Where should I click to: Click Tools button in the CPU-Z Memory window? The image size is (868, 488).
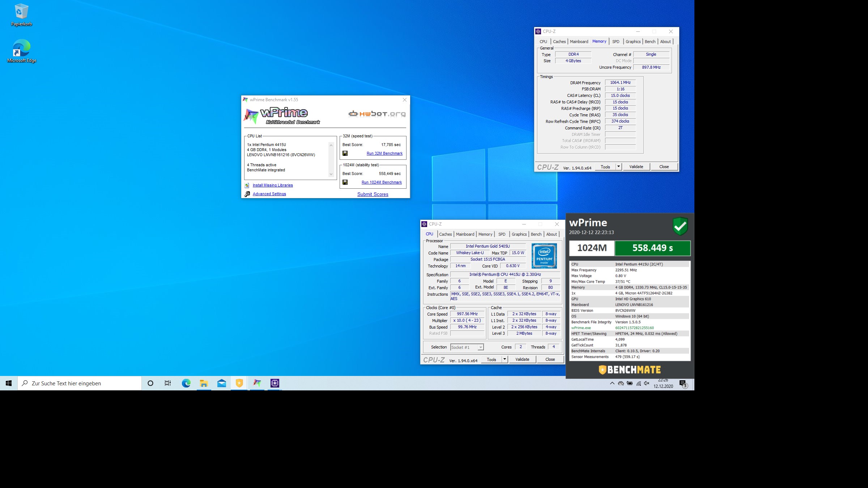[605, 167]
